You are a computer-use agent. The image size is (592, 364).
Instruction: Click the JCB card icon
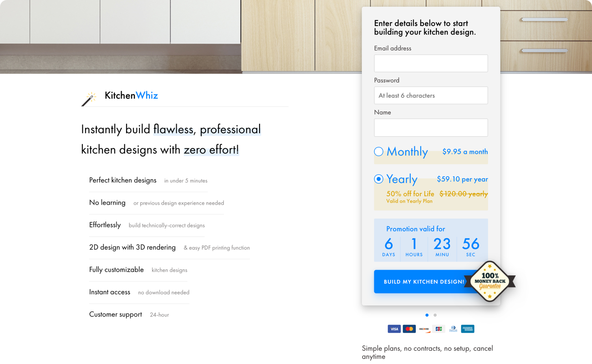pyautogui.click(x=439, y=329)
